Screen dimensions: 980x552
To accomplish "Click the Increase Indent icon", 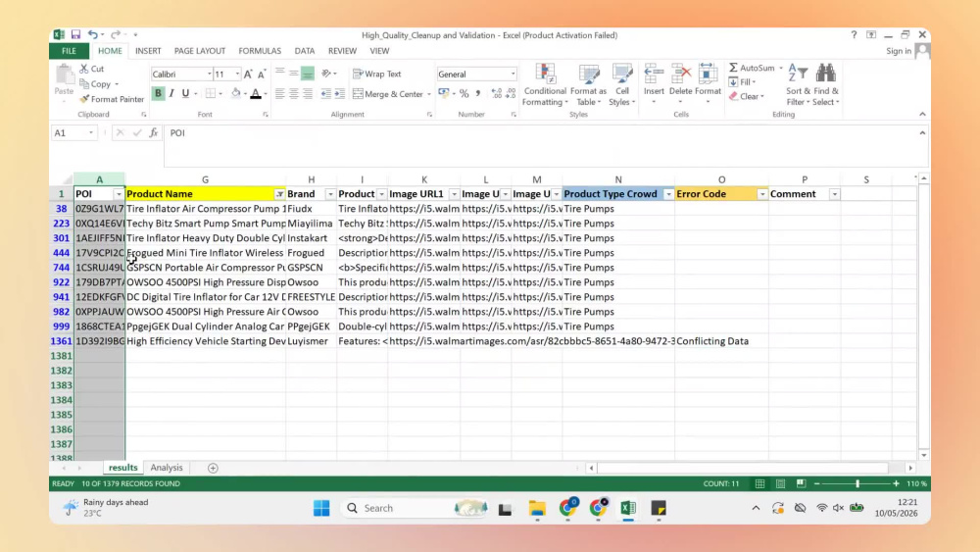I will [x=339, y=94].
